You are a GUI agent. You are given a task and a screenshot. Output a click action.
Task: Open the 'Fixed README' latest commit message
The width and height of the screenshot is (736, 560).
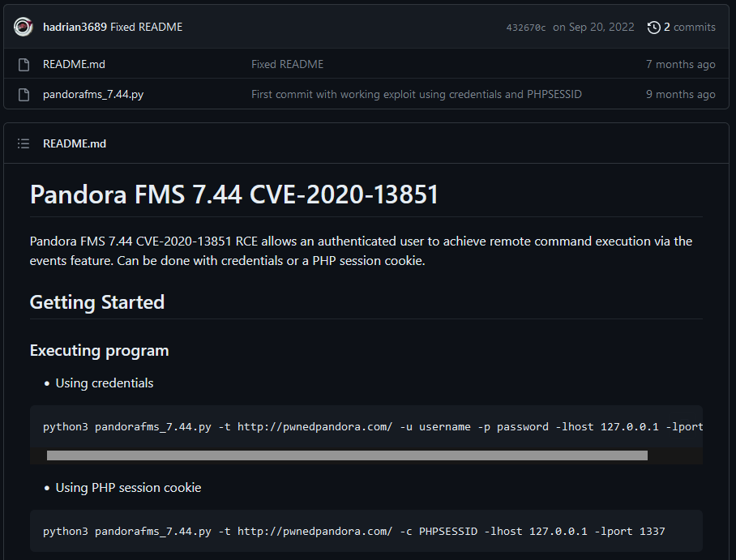(x=147, y=28)
